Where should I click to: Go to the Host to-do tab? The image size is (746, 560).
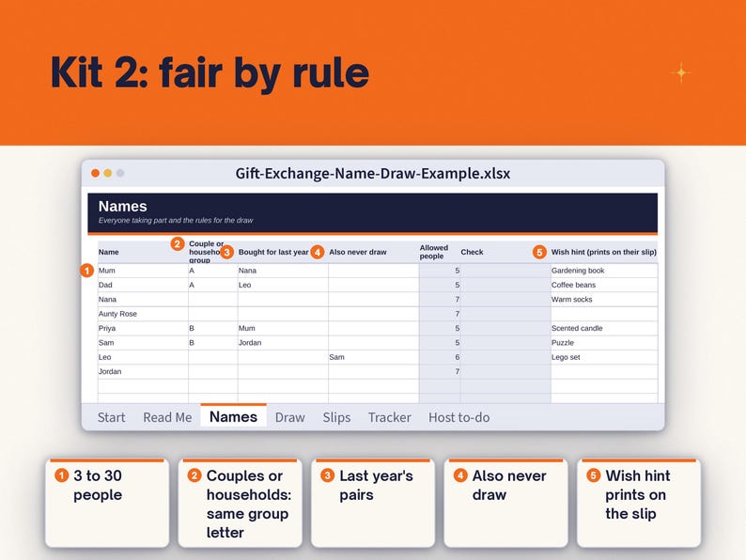pyautogui.click(x=458, y=417)
